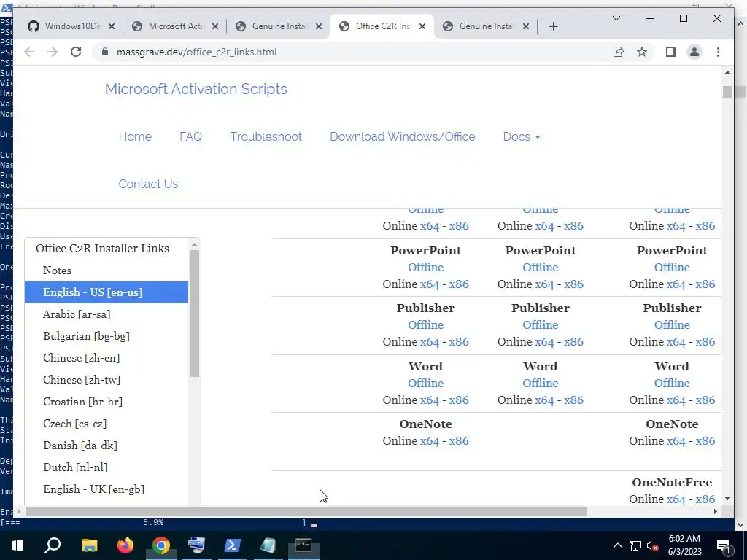Open the FAQ nav link

(x=190, y=136)
